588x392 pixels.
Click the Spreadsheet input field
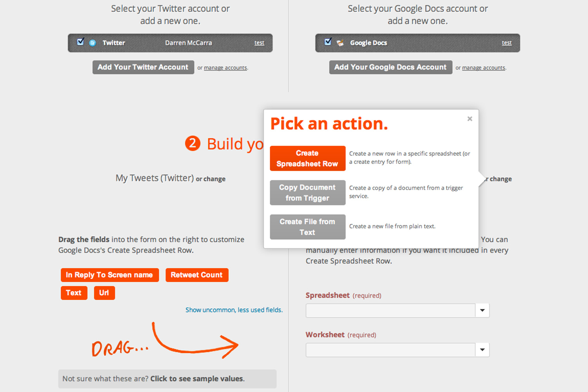point(390,310)
